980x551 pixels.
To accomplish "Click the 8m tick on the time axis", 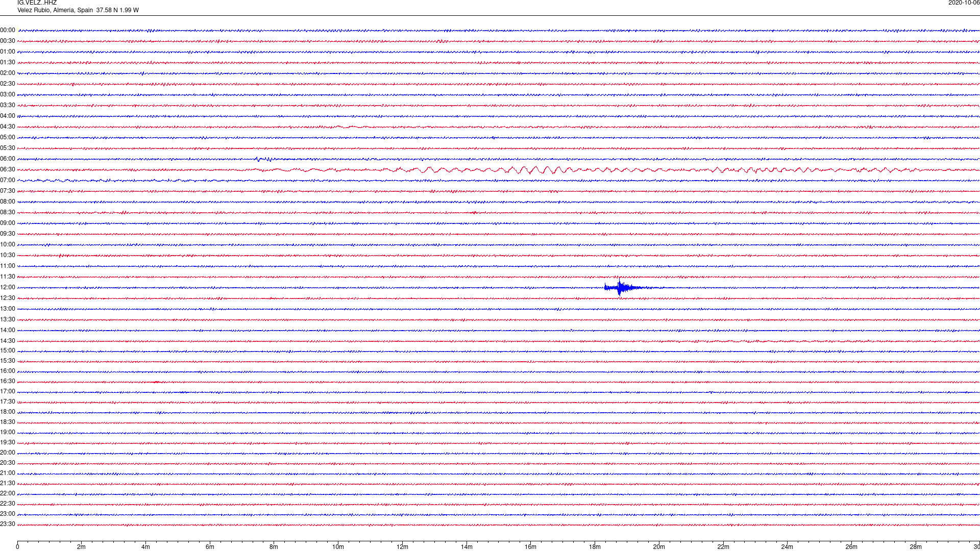I will click(x=274, y=547).
